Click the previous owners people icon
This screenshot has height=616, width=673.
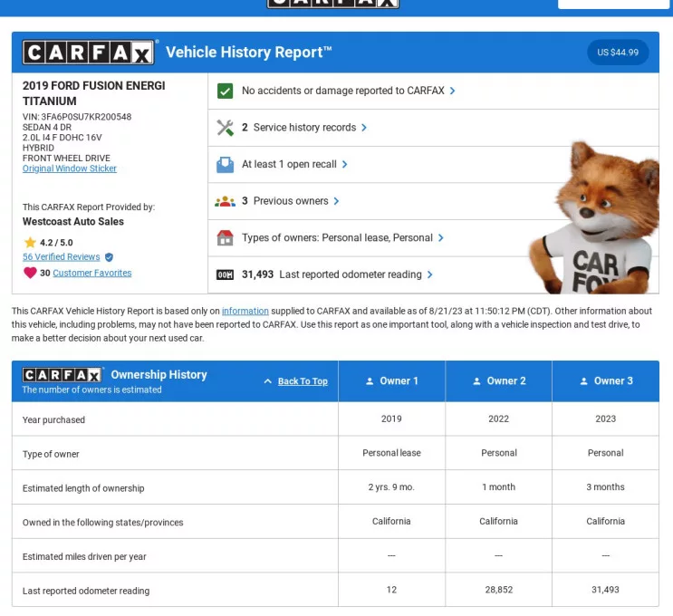[226, 201]
